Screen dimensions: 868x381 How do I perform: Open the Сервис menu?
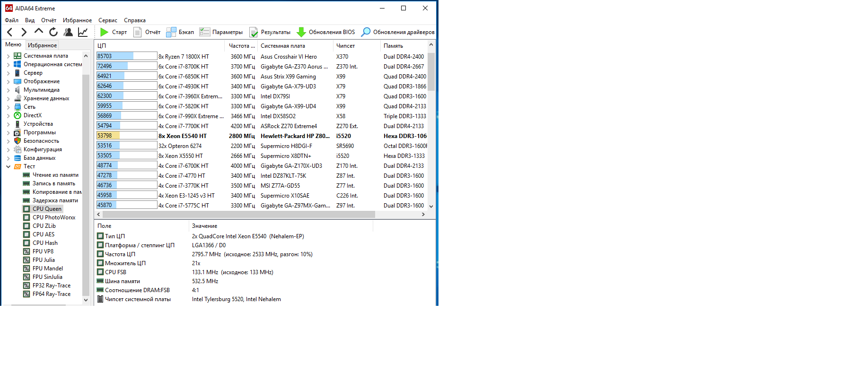108,20
